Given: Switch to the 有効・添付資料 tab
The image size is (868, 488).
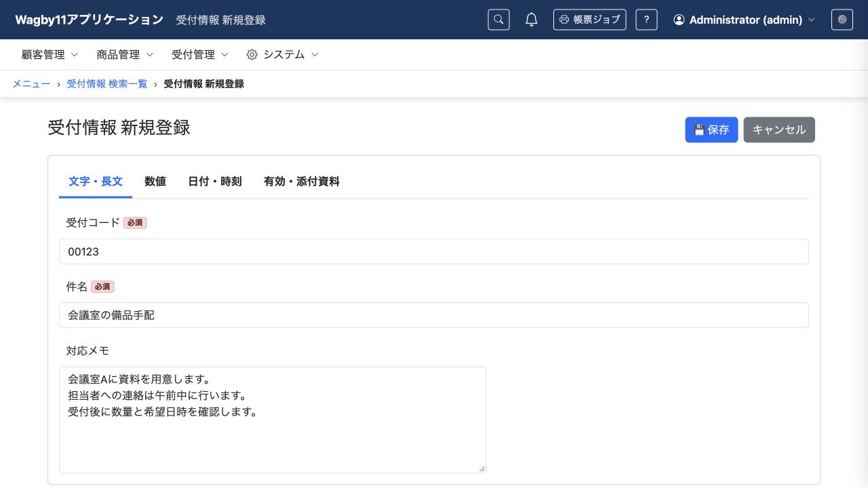Looking at the screenshot, I should tap(302, 182).
